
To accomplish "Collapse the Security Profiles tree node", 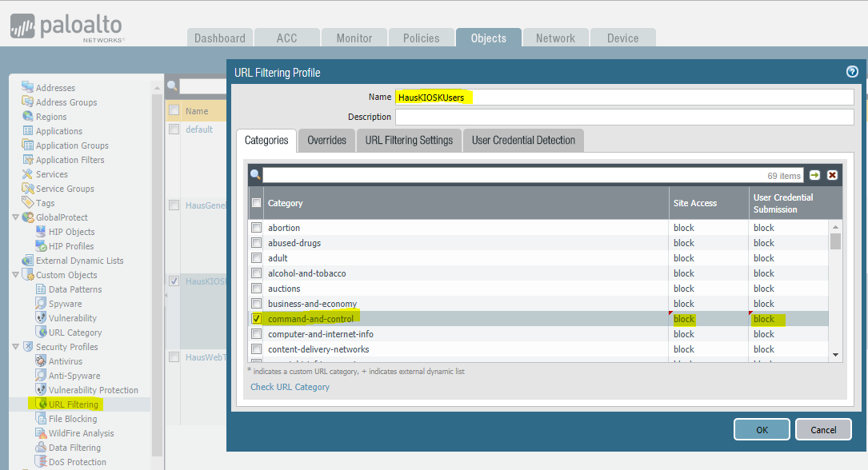I will pyautogui.click(x=15, y=347).
